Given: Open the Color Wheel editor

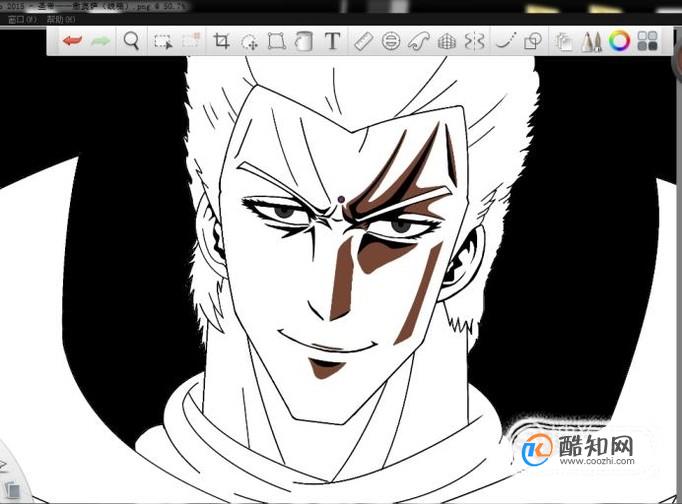Looking at the screenshot, I should (x=619, y=41).
